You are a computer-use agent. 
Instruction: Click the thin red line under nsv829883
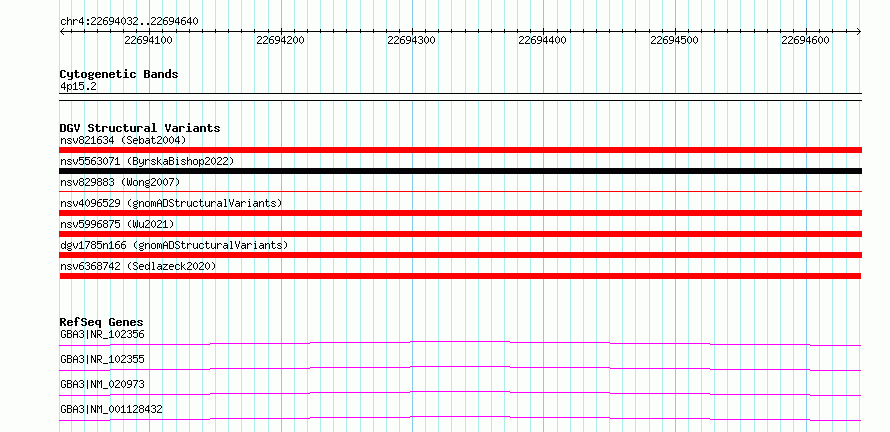461,192
